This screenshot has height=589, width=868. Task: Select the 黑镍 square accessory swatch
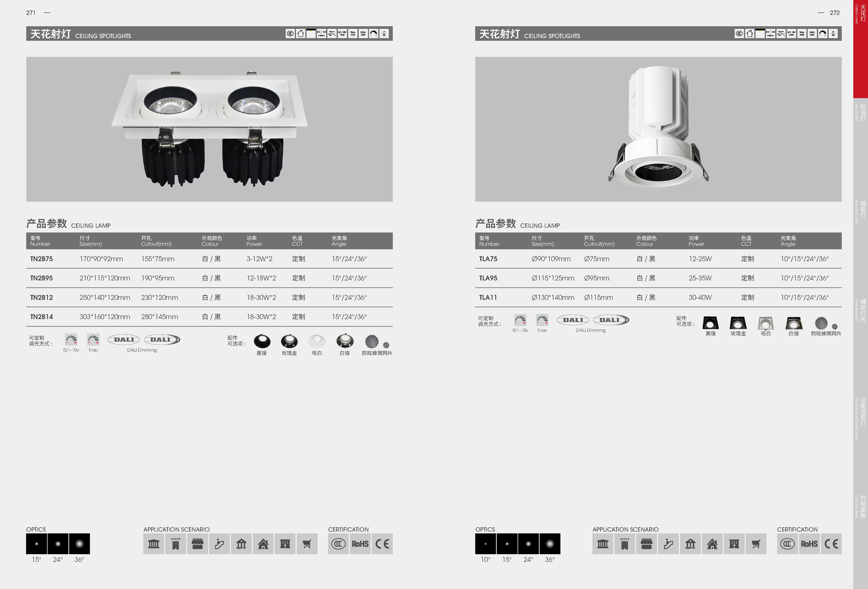(x=710, y=323)
